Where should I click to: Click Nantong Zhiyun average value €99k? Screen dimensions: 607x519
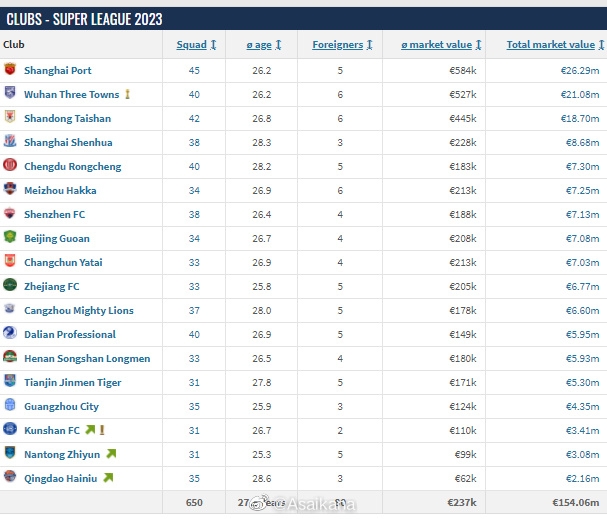coord(465,454)
